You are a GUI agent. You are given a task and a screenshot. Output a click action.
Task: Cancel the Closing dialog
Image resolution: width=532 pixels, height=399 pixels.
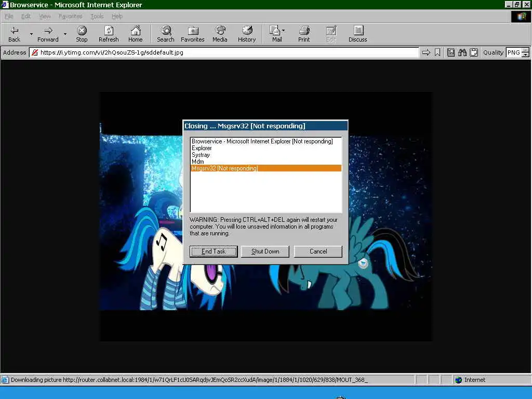[318, 251]
